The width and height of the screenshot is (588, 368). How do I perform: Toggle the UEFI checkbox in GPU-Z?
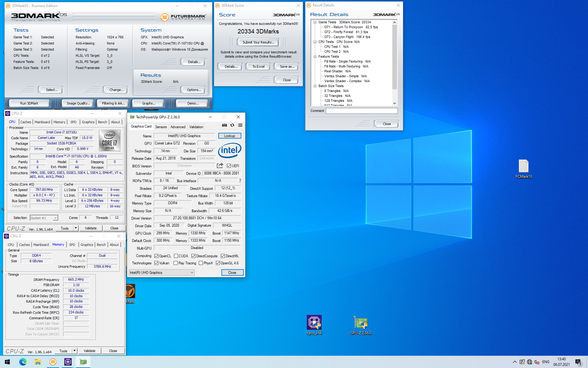229,166
